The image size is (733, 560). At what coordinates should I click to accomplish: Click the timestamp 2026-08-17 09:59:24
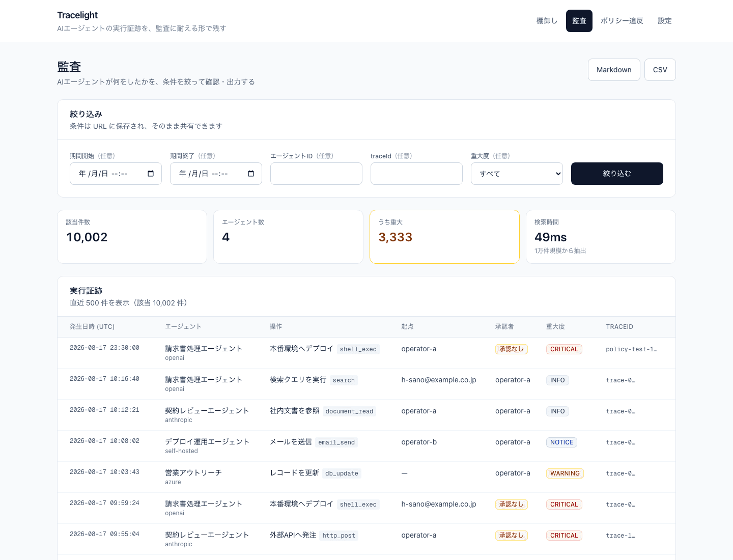[x=104, y=503]
